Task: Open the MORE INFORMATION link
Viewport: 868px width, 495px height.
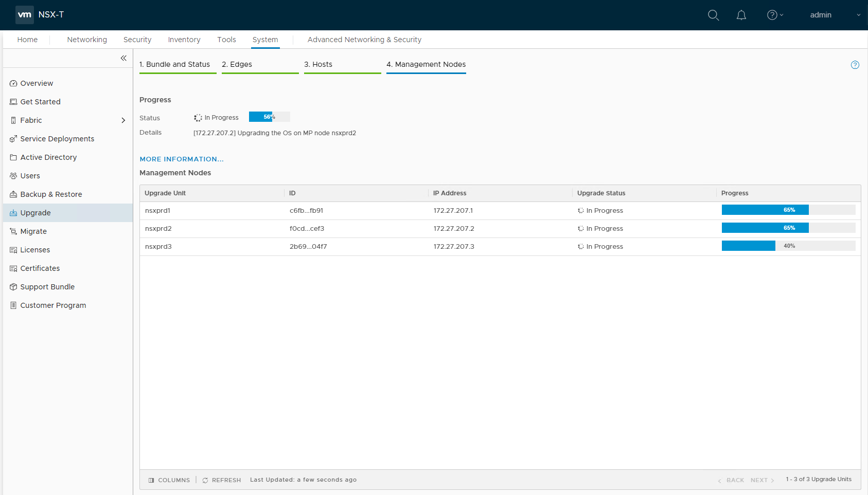Action: point(182,159)
